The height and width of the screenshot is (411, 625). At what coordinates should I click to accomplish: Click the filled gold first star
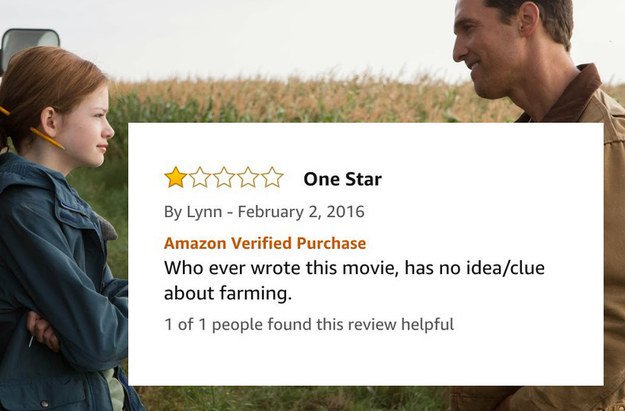[175, 177]
